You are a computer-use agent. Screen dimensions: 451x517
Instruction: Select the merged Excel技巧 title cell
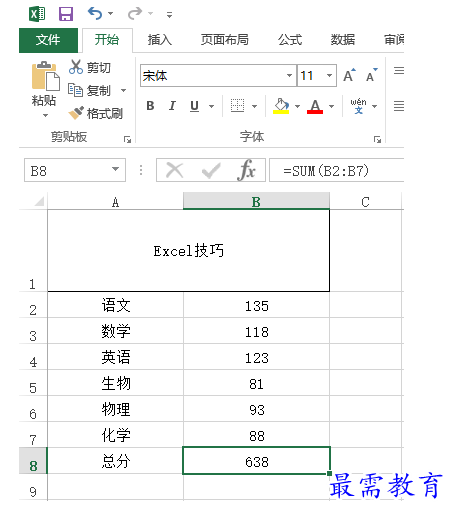188,251
